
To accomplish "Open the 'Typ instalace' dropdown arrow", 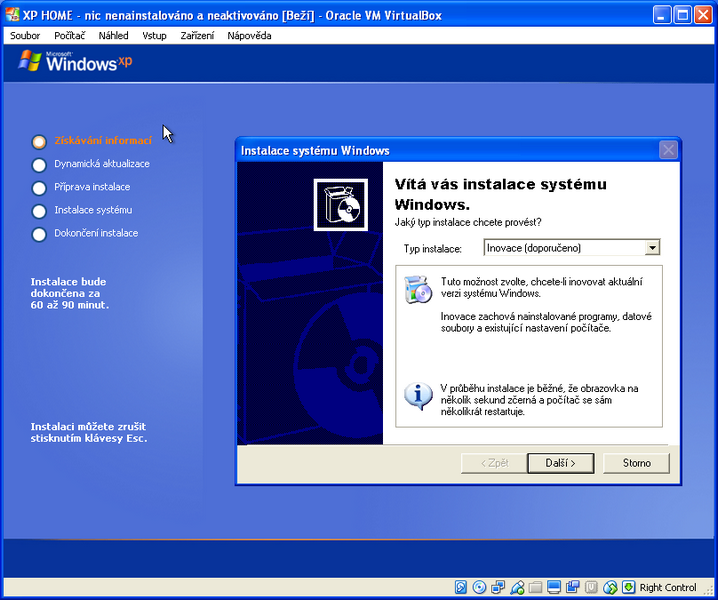I will 652,248.
